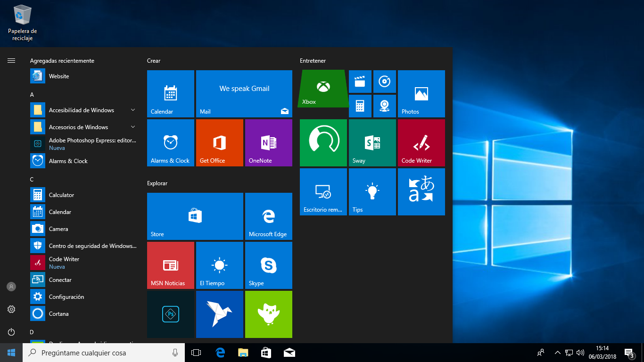
Task: Click the Explorar group title
Action: click(157, 183)
